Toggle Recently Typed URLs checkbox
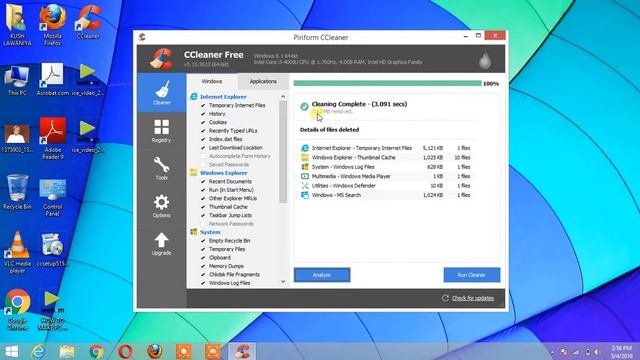The width and height of the screenshot is (640, 360). (203, 131)
